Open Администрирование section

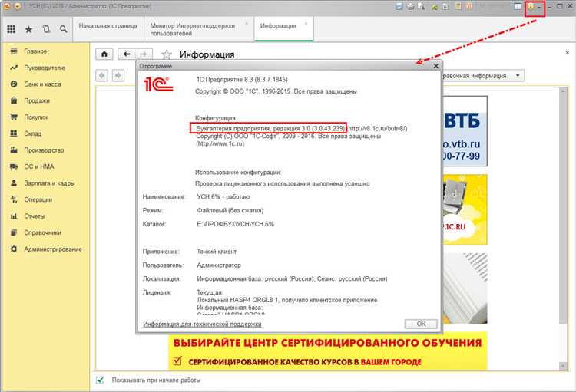[52, 249]
